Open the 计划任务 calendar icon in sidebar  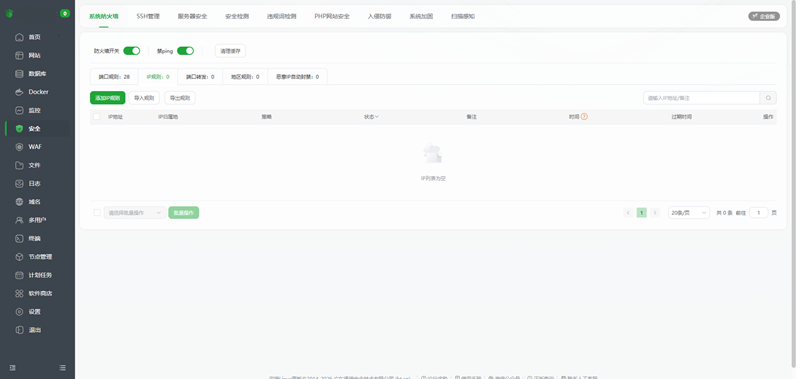(19, 275)
